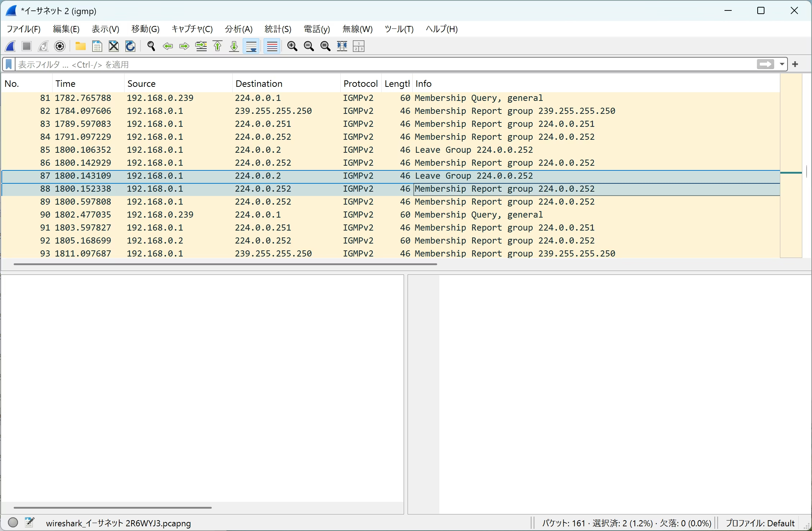Image resolution: width=812 pixels, height=531 pixels.
Task: Start a new packet capture
Action: (x=10, y=46)
